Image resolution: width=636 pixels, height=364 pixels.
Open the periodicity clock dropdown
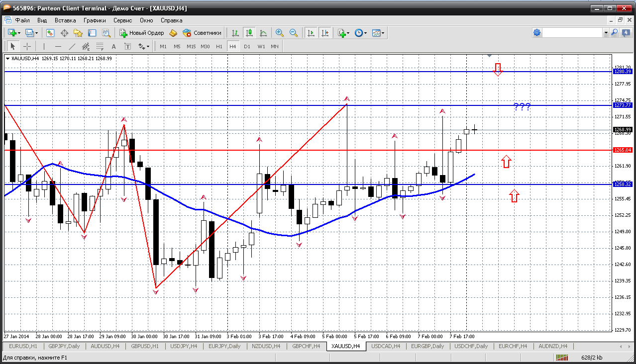(x=361, y=33)
